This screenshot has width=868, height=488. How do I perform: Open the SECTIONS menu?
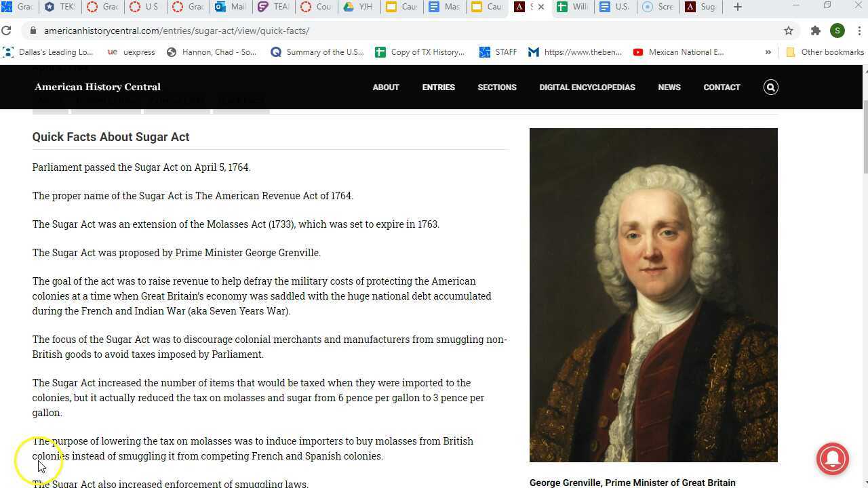pyautogui.click(x=496, y=87)
